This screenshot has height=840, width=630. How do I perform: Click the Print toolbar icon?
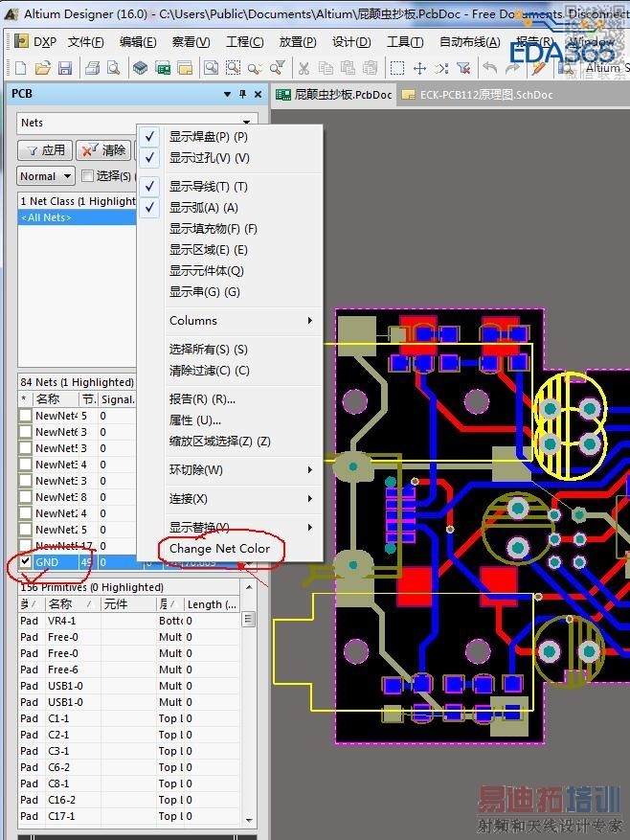[92, 68]
